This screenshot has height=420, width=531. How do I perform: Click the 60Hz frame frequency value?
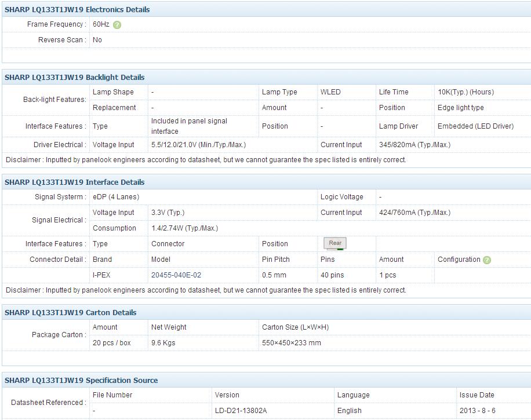(101, 24)
